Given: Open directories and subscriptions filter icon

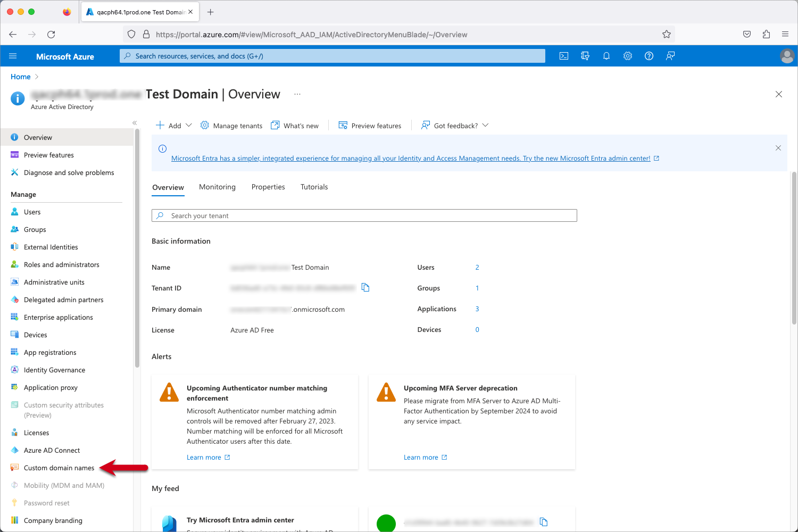Looking at the screenshot, I should tap(585, 56).
